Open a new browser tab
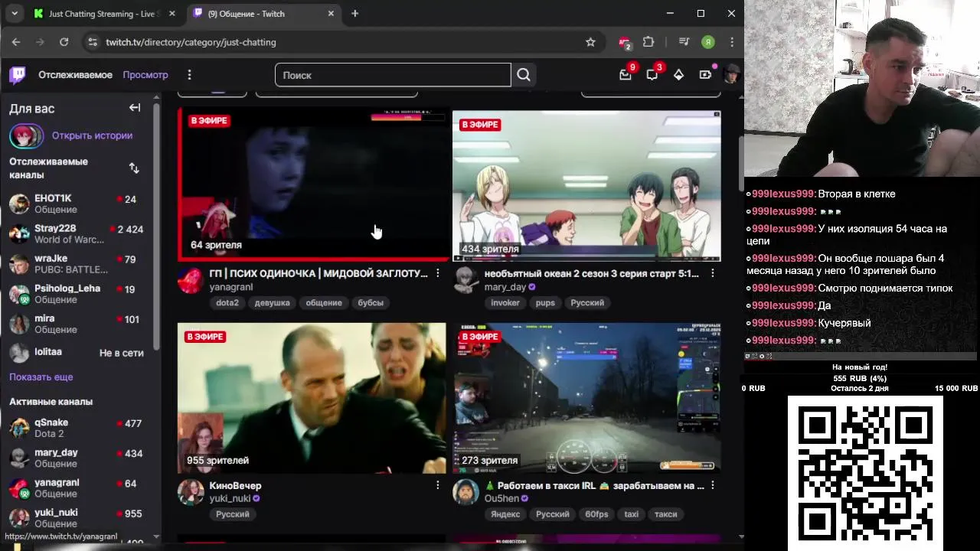This screenshot has height=551, width=980. pyautogui.click(x=354, y=14)
